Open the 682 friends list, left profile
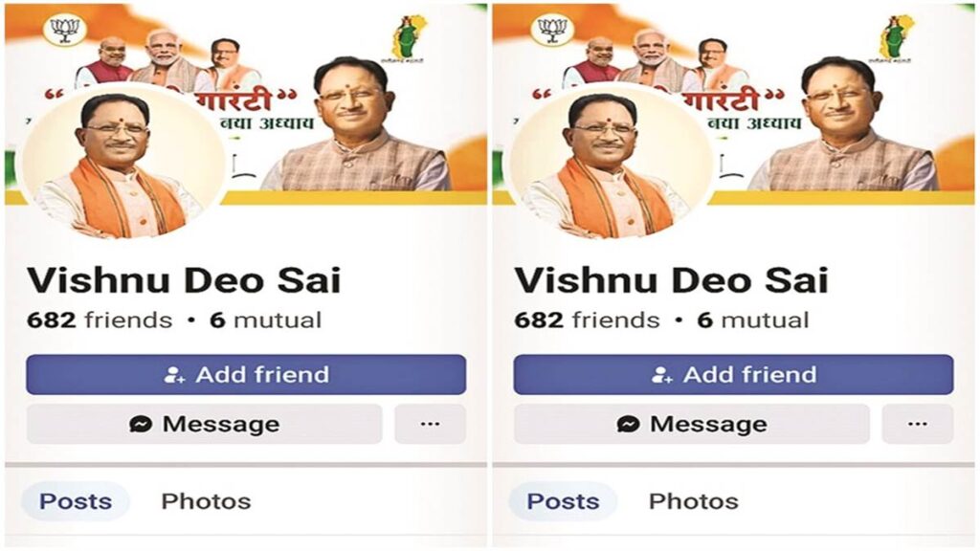 100,320
